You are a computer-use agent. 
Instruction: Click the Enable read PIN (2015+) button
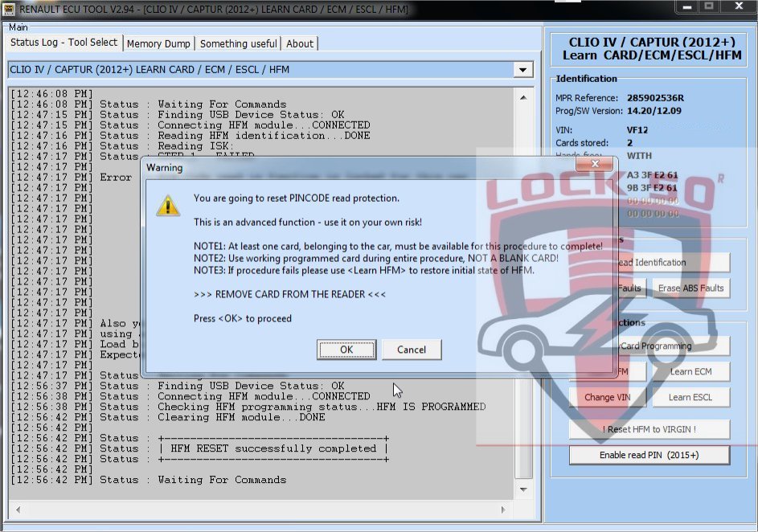tap(649, 455)
